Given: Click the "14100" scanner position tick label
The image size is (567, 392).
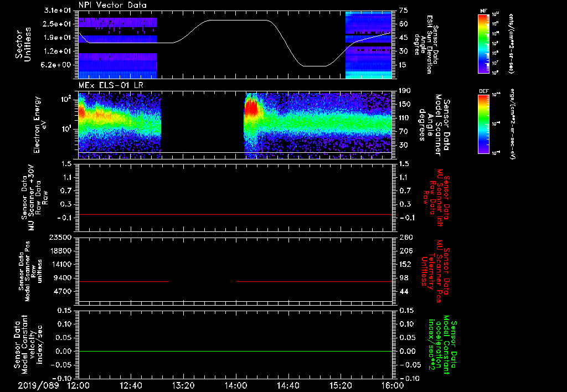Looking at the screenshot, I should click(x=60, y=264).
